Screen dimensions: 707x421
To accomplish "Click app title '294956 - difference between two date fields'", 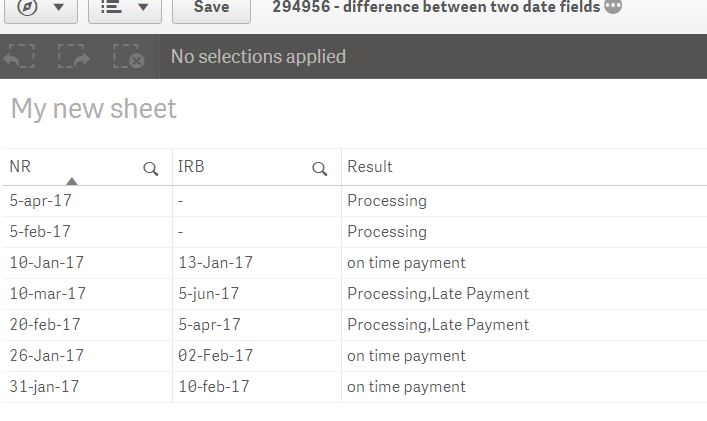I will 436,8.
